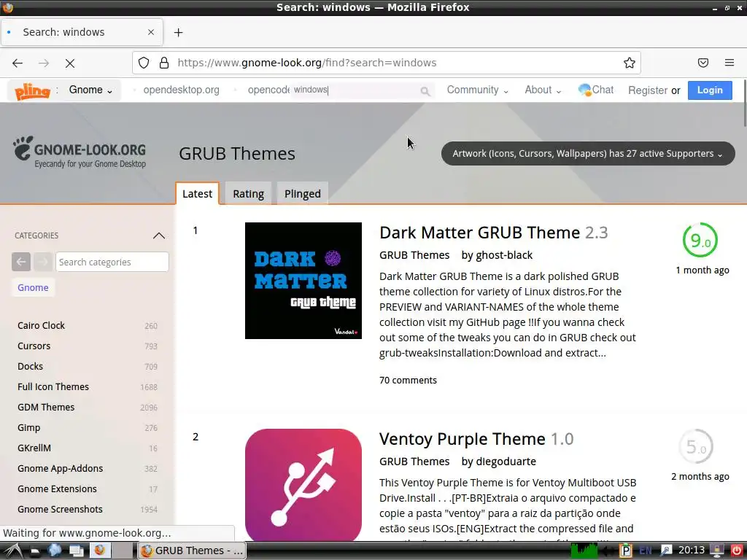Switch to the Plinged tab
This screenshot has height=560, width=747.
(303, 194)
